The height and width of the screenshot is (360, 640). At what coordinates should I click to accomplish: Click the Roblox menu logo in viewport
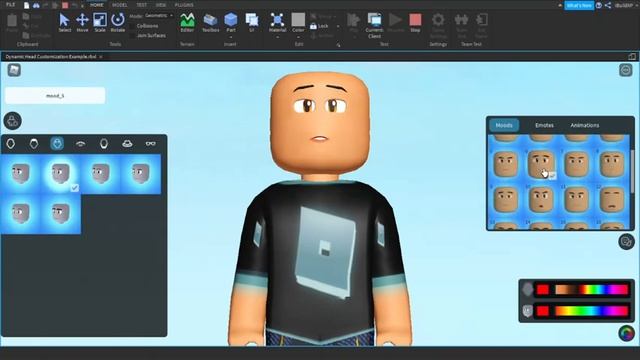pyautogui.click(x=14, y=70)
